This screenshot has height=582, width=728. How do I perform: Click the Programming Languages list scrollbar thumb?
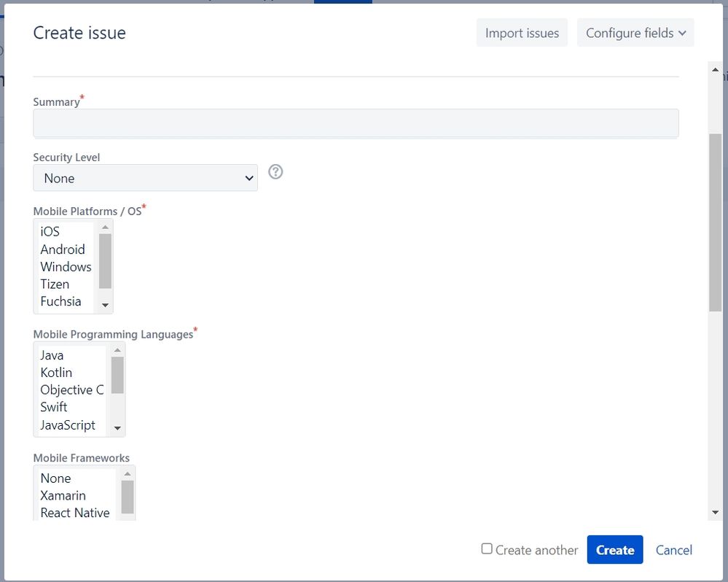[117, 376]
